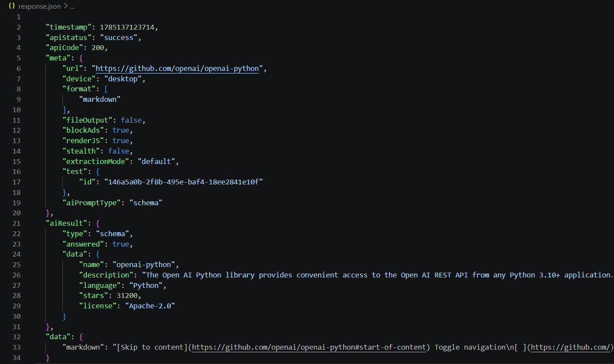Click the "[Skip to content]" text on line 33

(152, 347)
